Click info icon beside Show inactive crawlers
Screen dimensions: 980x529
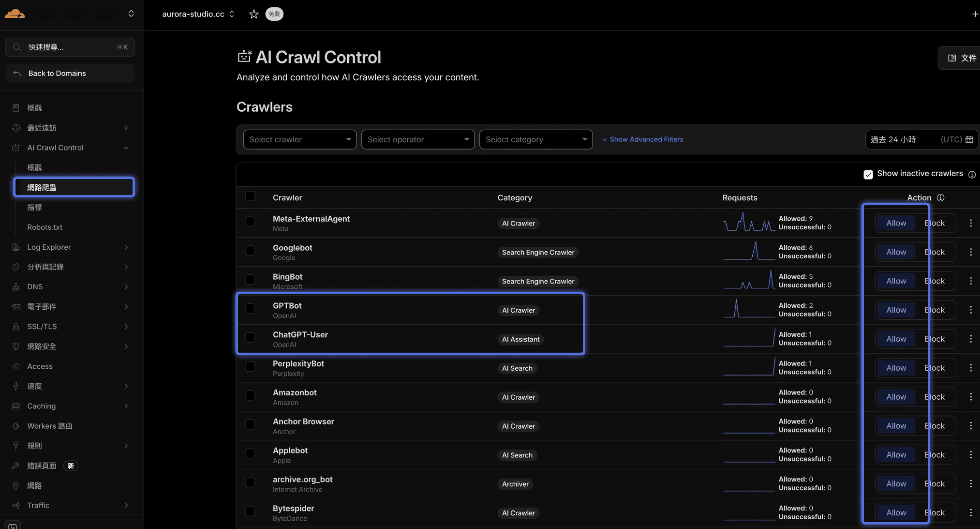point(972,174)
